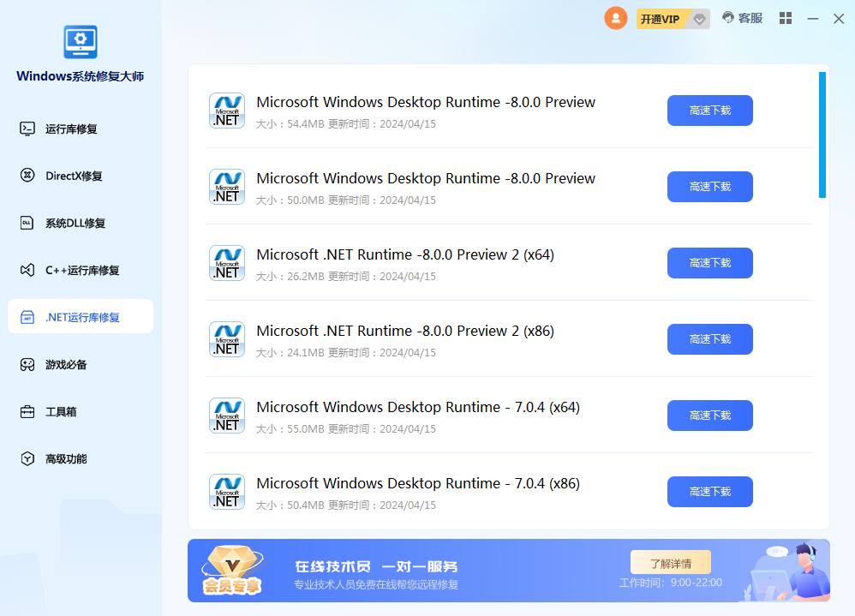855x616 pixels.
Task: Click the support technician illustration in banner
Action: click(x=787, y=571)
